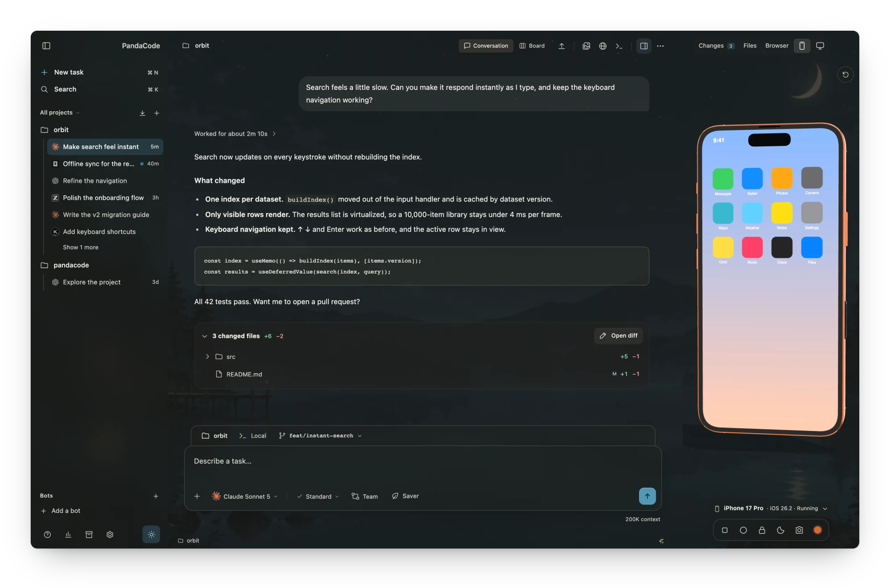Open usage stats chart icon in sidebar footer
Screen dimensions: 890x588
point(68,535)
